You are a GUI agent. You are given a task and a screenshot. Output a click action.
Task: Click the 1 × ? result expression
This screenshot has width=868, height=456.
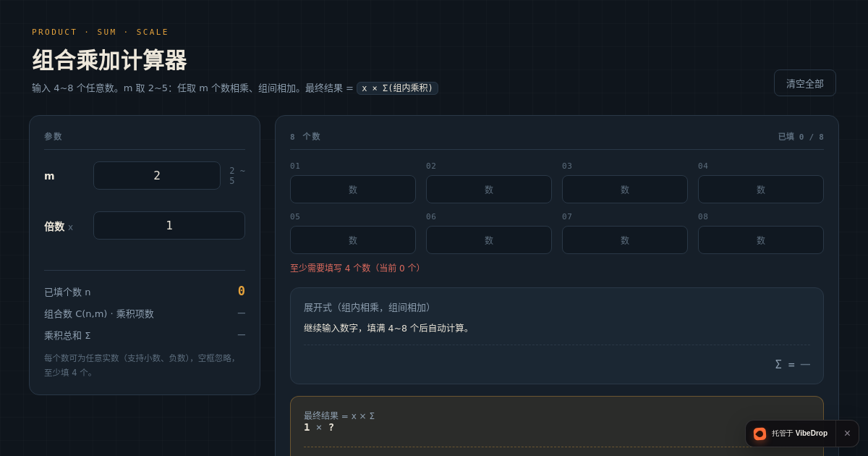(x=319, y=427)
